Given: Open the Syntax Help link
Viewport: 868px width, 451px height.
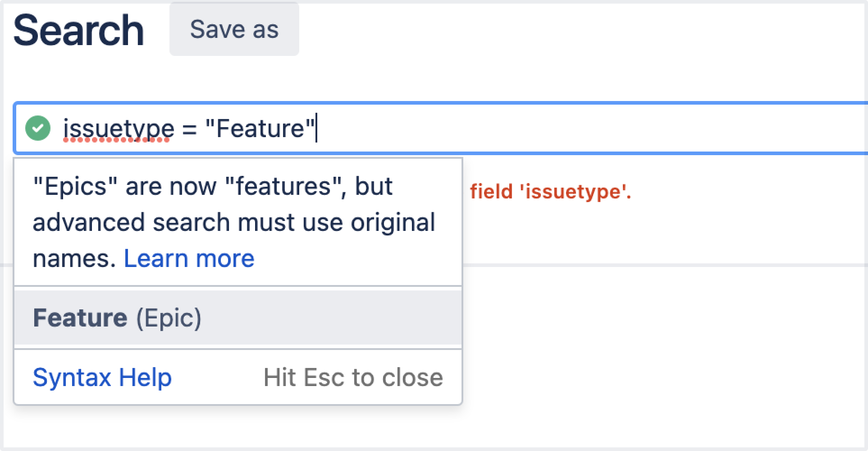Looking at the screenshot, I should 102,377.
